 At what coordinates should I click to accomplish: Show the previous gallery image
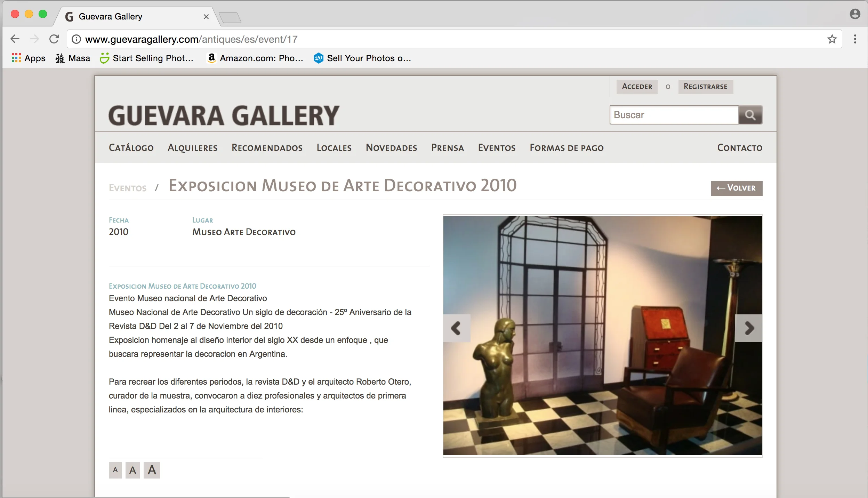(456, 328)
